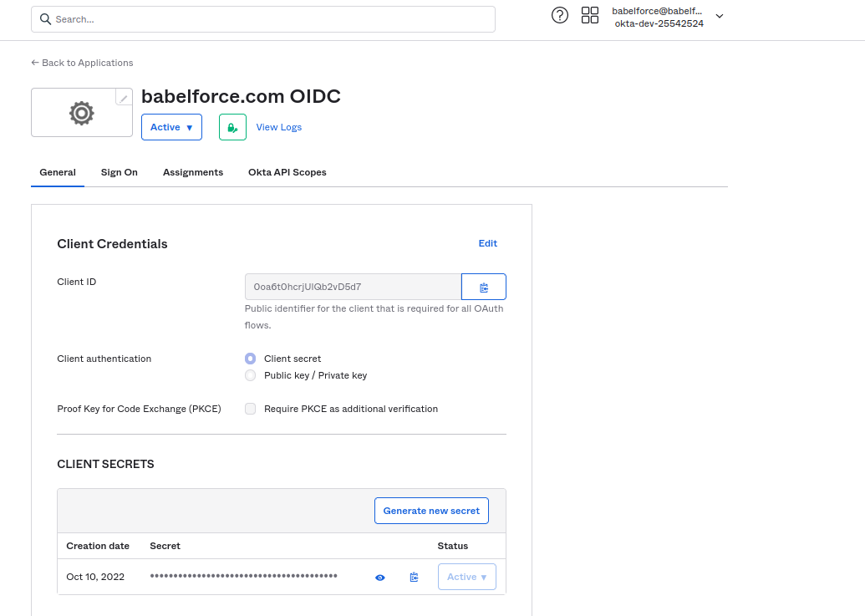Viewport: 865px width, 616px height.
Task: Open the help question mark icon
Action: [x=559, y=15]
